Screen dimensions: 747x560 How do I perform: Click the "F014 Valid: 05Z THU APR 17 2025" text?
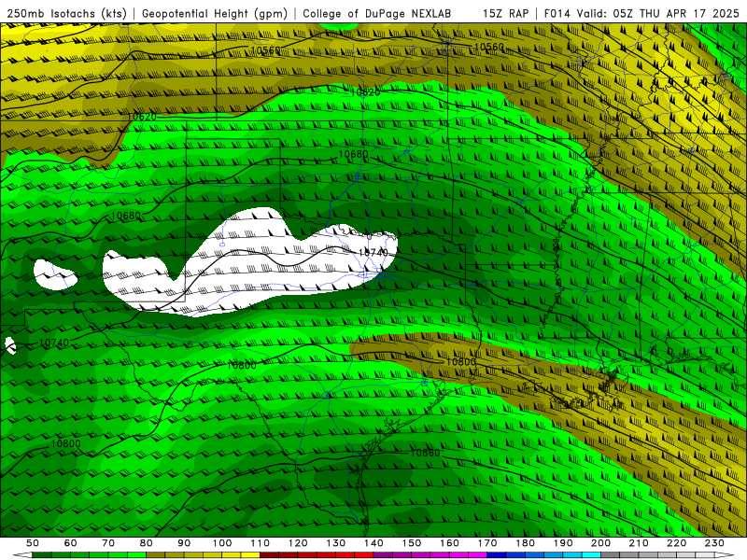pyautogui.click(x=641, y=13)
